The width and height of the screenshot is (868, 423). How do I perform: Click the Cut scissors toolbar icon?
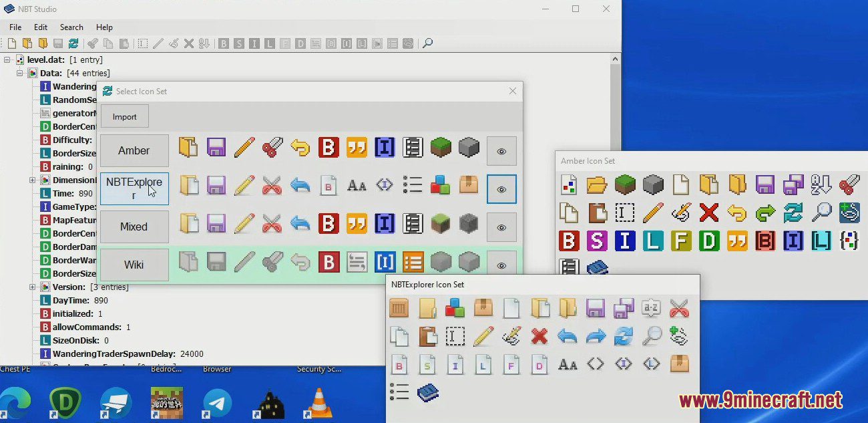(x=93, y=43)
